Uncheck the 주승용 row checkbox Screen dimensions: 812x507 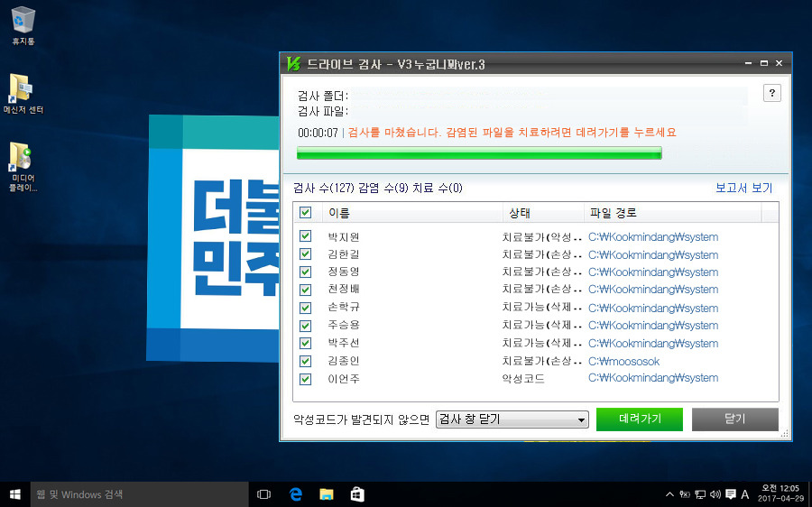point(306,326)
